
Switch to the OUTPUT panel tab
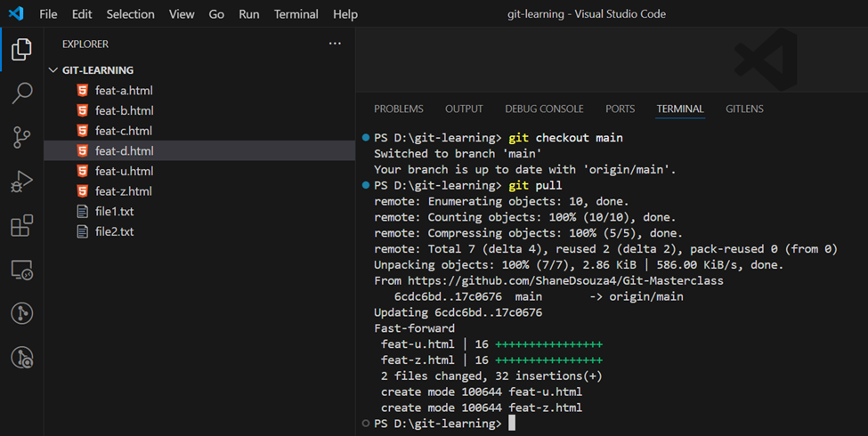[464, 109]
